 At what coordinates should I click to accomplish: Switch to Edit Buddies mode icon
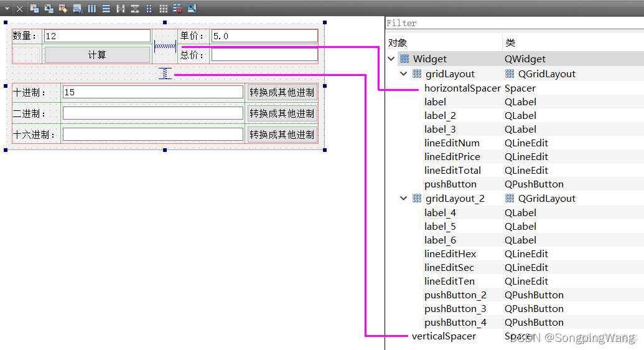point(63,8)
